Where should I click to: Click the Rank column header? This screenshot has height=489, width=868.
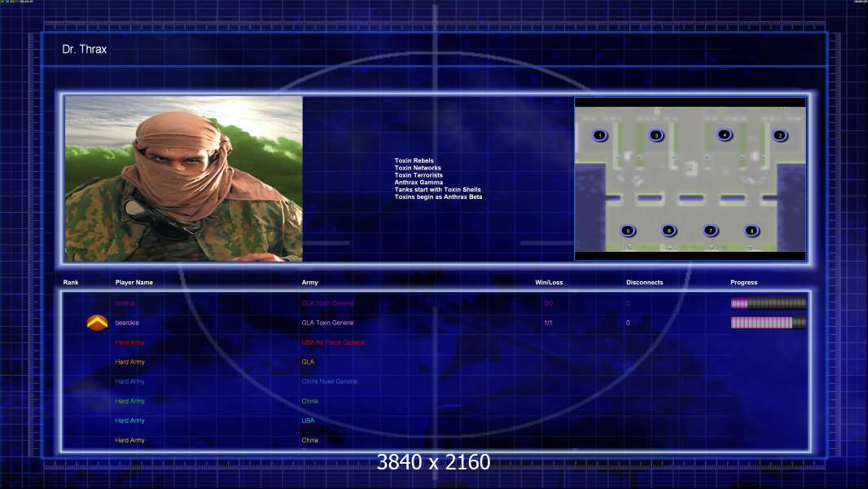[71, 283]
